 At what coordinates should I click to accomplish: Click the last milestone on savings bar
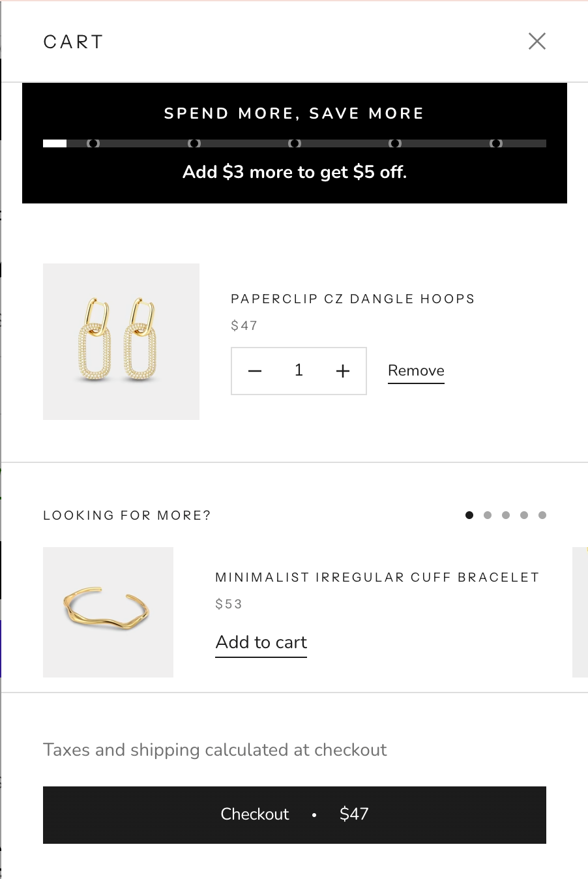496,143
